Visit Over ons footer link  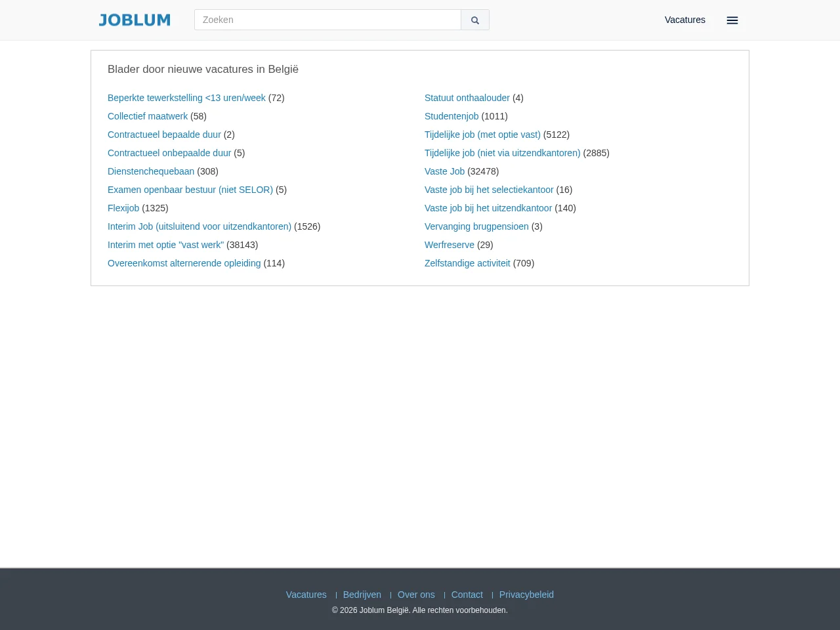416,595
